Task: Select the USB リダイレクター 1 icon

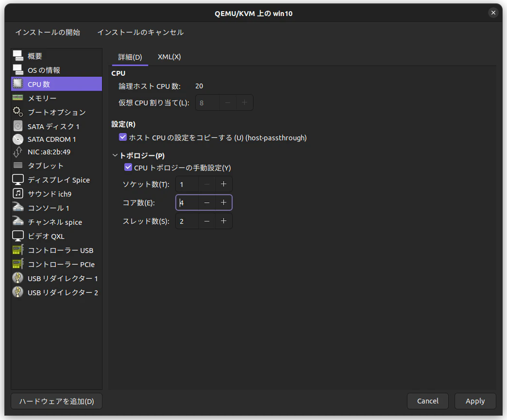Action: click(x=18, y=278)
